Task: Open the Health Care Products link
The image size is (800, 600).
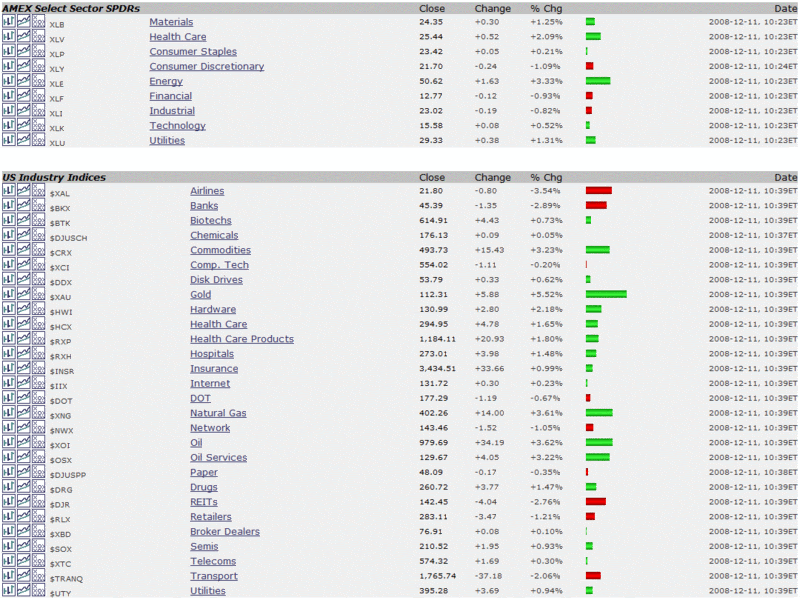Action: tap(242, 339)
